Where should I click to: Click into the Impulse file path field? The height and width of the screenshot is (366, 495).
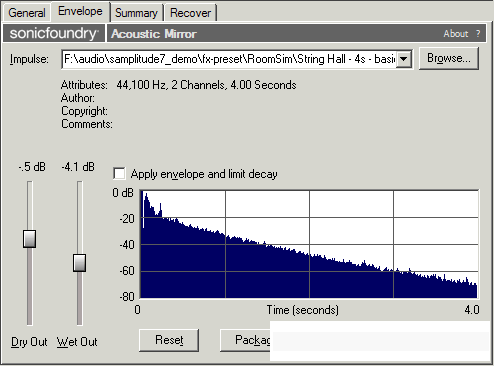229,59
